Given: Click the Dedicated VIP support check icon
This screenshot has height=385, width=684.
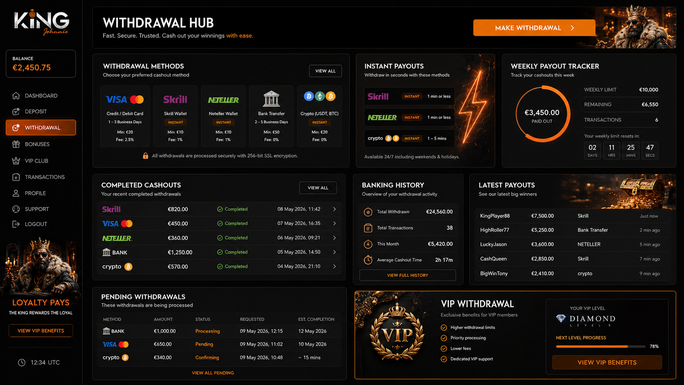Looking at the screenshot, I should [444, 359].
